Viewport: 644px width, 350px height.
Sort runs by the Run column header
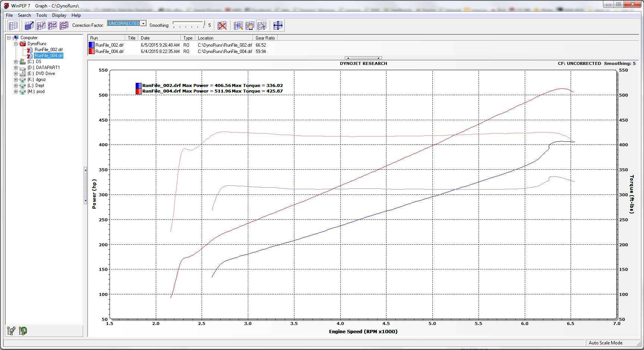107,38
